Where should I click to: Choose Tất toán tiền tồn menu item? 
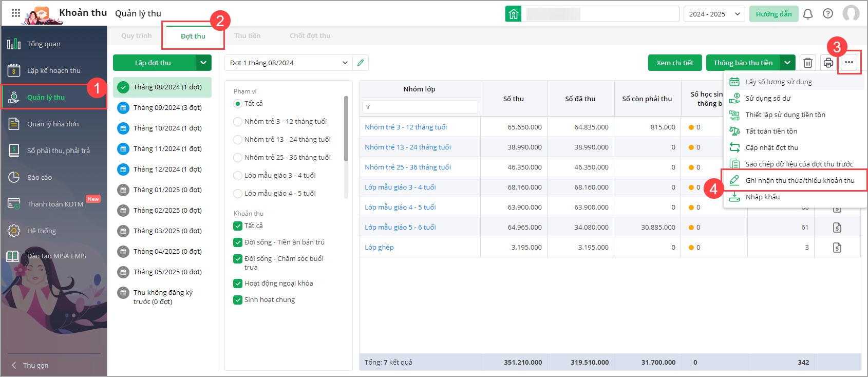[795, 131]
